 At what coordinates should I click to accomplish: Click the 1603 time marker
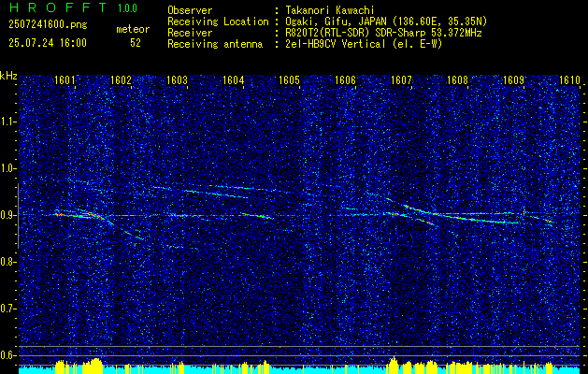pyautogui.click(x=177, y=80)
